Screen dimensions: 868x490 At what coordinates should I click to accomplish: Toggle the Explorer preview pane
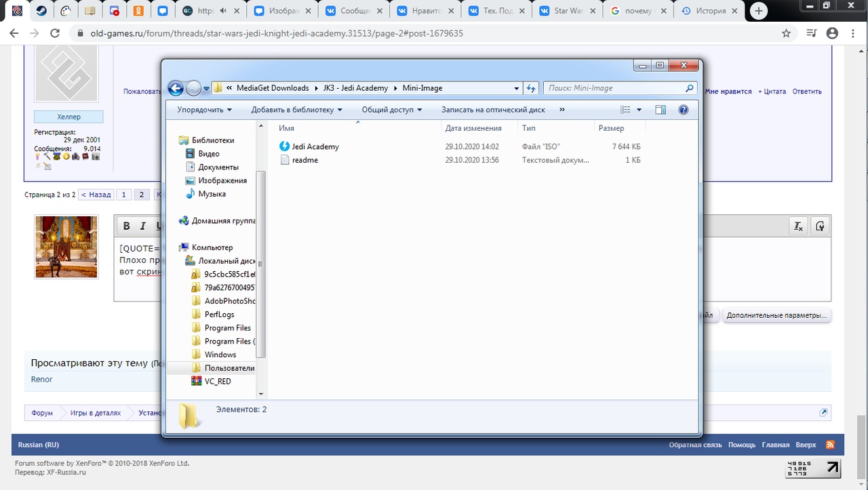[x=660, y=110]
